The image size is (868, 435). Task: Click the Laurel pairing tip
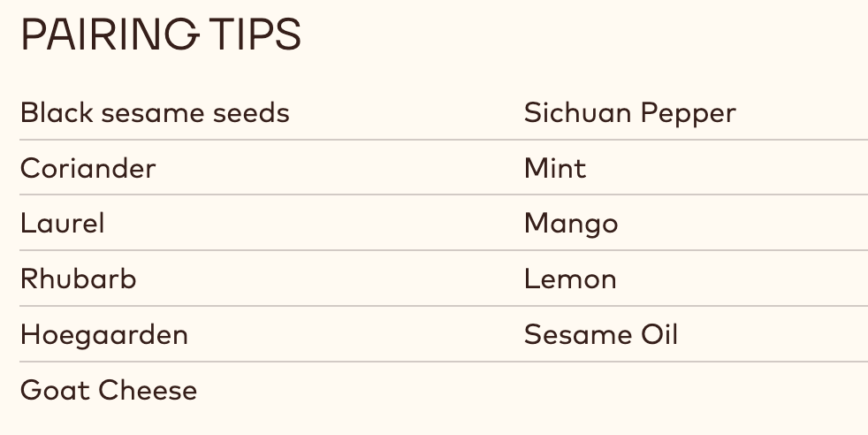[62, 224]
